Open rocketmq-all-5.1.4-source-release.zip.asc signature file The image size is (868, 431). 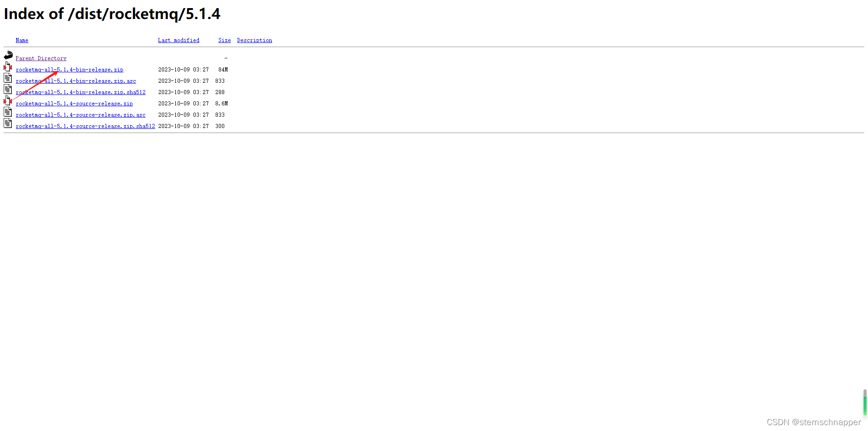click(81, 115)
